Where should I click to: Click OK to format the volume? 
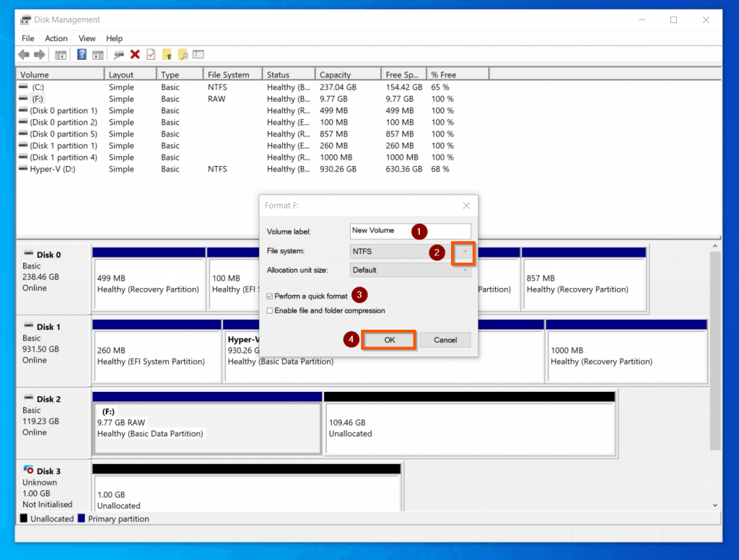click(x=388, y=339)
